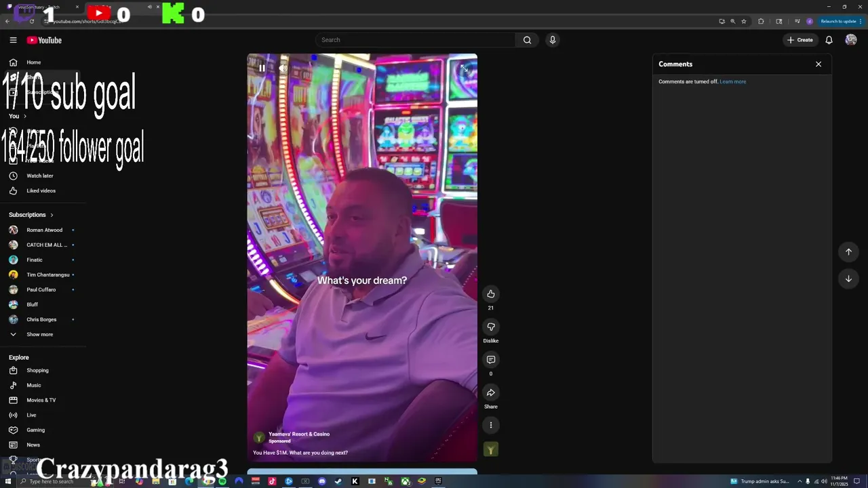Open the Yaamava' square channel icon below Share
868x488 pixels.
[x=491, y=449]
